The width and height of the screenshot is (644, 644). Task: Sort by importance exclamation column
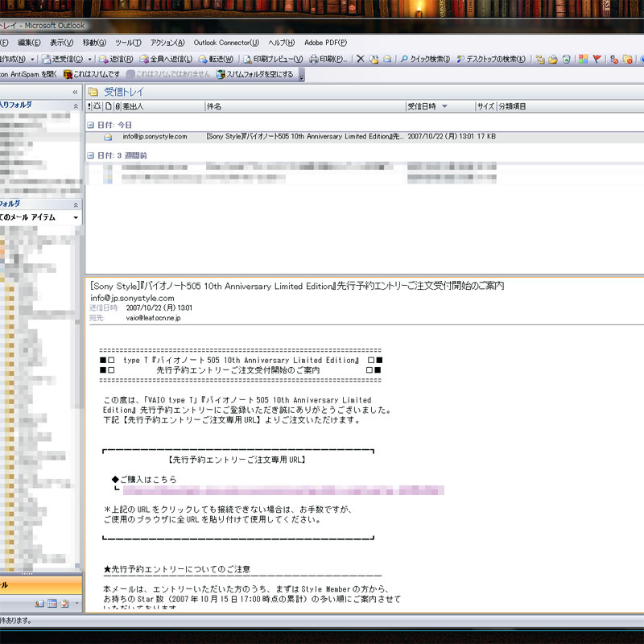(x=89, y=106)
